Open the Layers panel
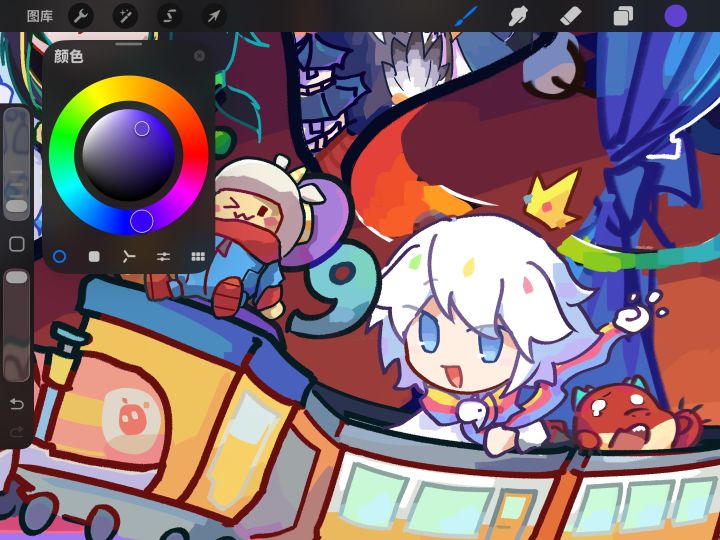Screen dimensions: 720x540 click(623, 16)
